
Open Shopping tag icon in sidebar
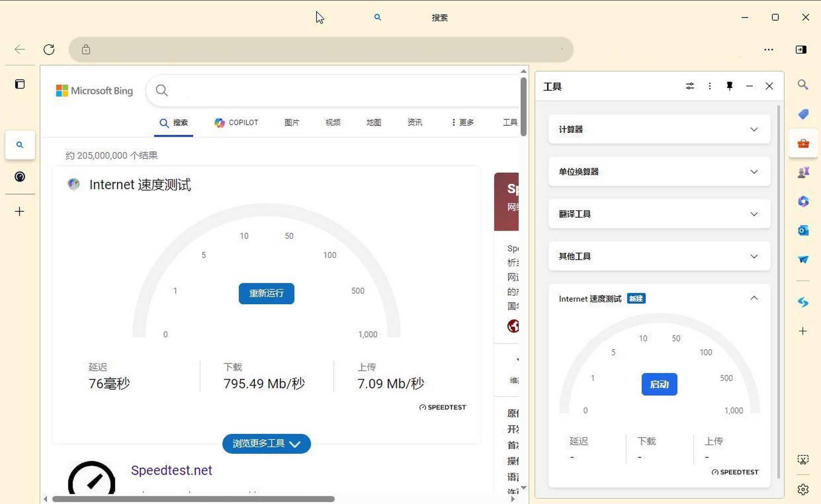(x=803, y=114)
